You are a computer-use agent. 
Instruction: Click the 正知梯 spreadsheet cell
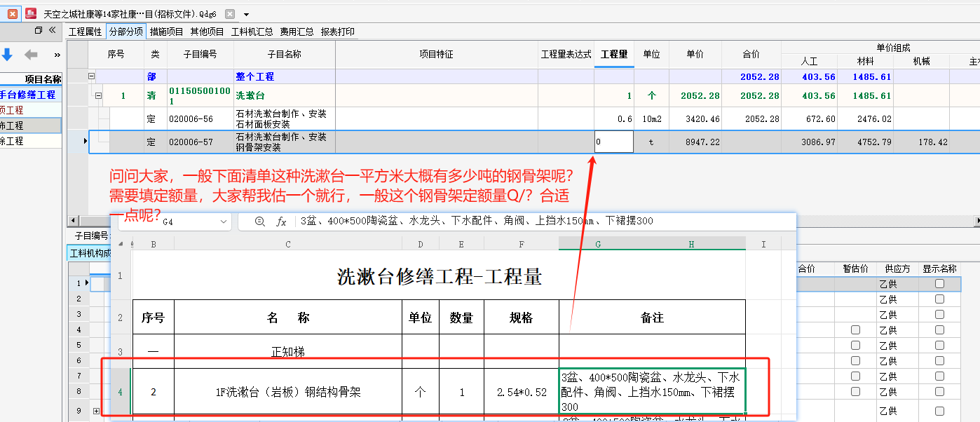tap(288, 352)
